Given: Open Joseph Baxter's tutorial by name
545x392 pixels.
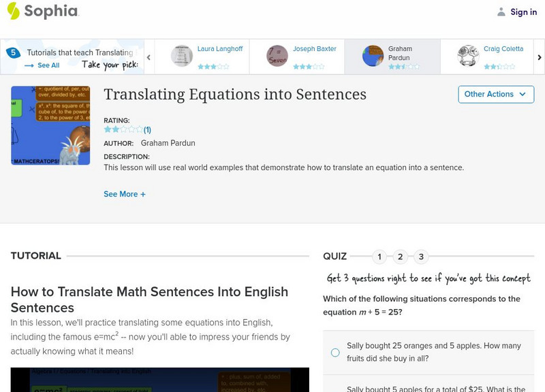Looking at the screenshot, I should coord(315,49).
